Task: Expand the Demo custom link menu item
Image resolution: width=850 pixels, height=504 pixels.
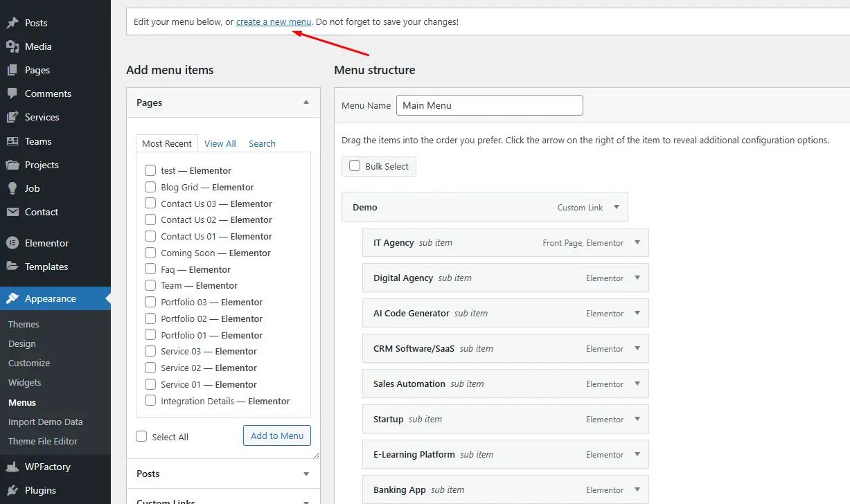Action: pos(617,207)
